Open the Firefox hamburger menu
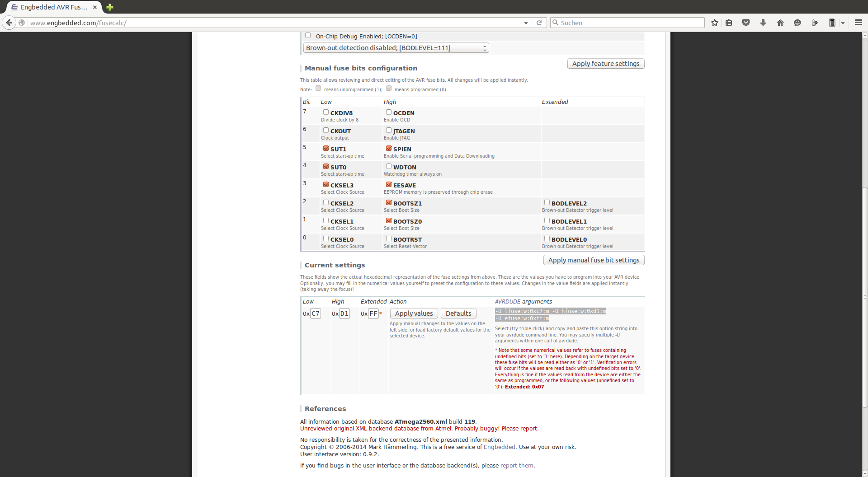This screenshot has height=477, width=868. pyautogui.click(x=859, y=23)
